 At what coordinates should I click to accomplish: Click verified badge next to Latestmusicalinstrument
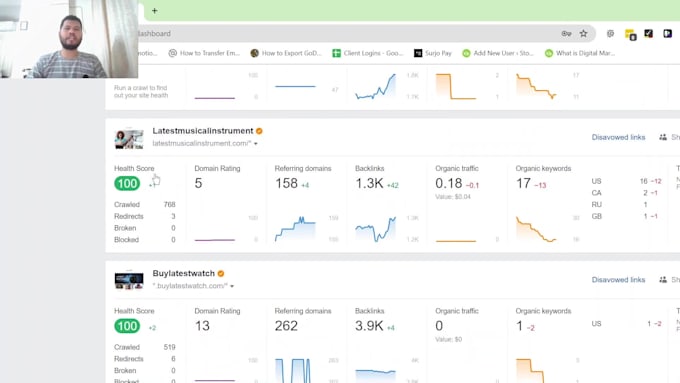(259, 131)
